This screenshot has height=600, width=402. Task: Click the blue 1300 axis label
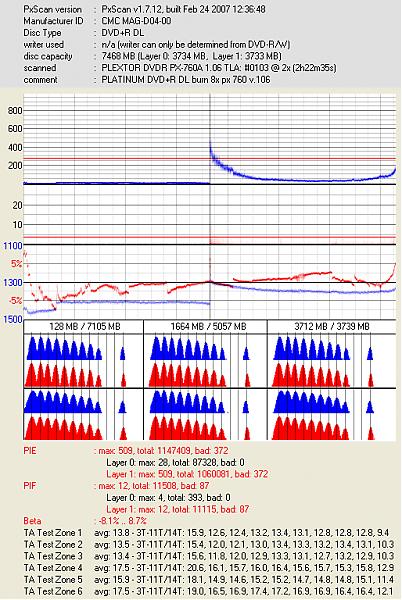(x=13, y=283)
